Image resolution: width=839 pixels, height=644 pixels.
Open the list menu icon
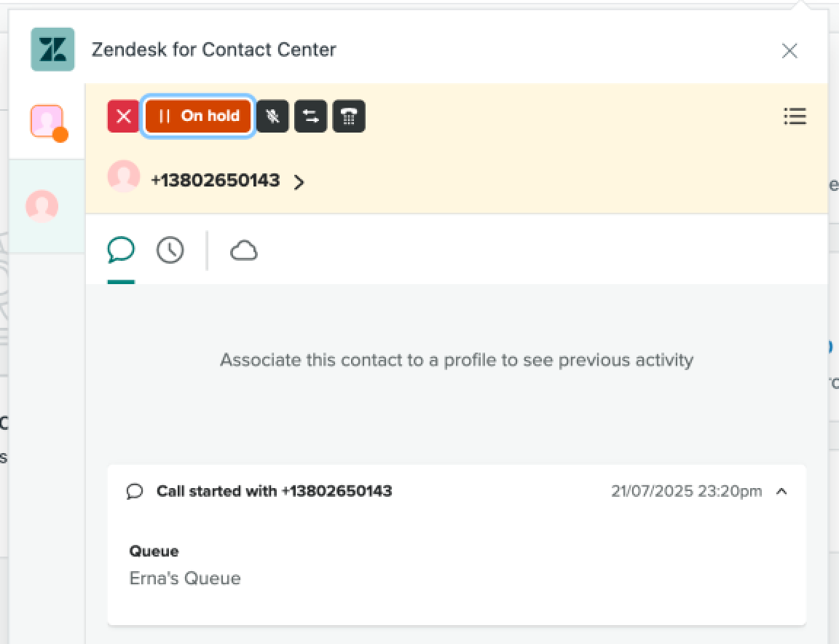point(795,117)
